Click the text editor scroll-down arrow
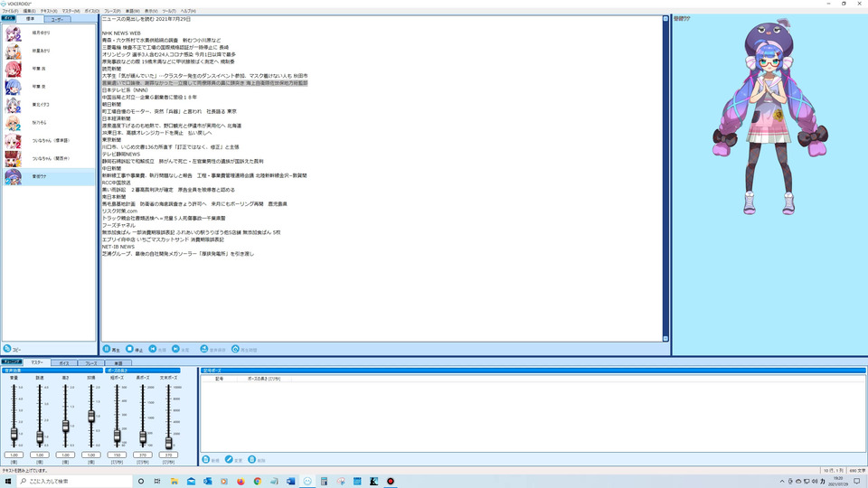The image size is (868, 488). 665,339
